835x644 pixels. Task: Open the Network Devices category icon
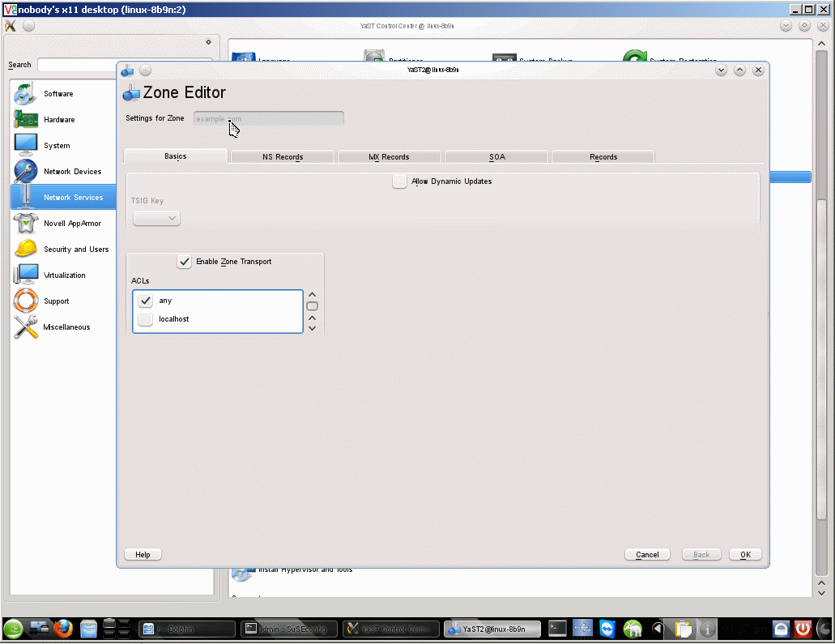pos(26,172)
